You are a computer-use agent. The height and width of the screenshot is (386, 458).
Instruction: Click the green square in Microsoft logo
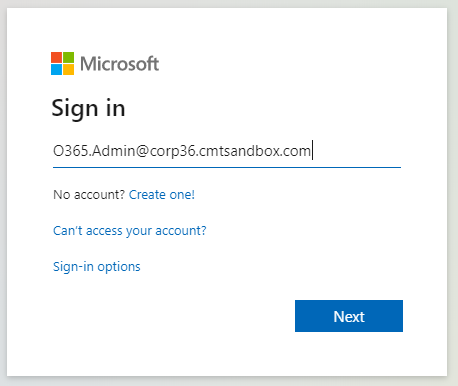tap(68, 57)
